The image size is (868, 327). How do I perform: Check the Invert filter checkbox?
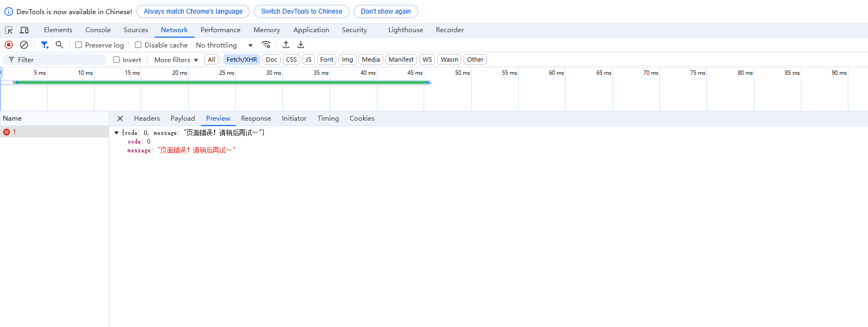point(116,60)
